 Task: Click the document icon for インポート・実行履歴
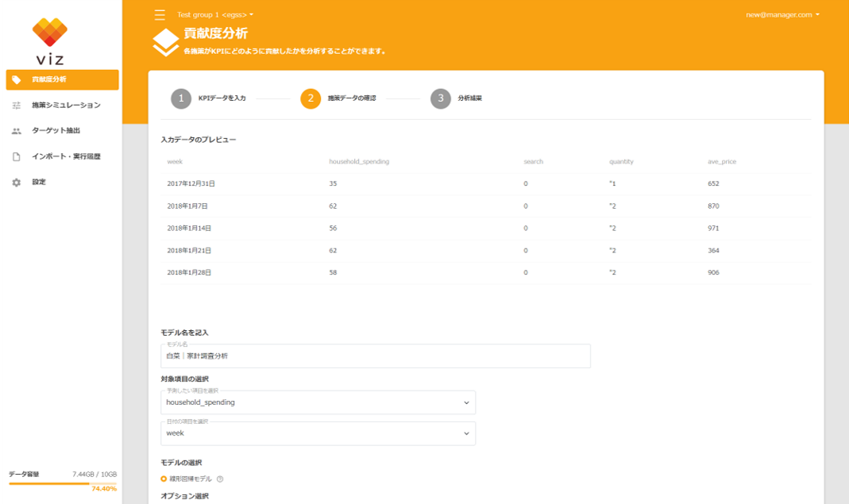(16, 156)
